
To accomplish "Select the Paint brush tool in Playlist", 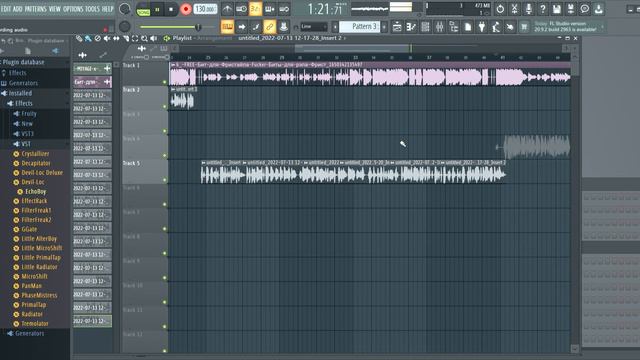I will (x=88, y=38).
